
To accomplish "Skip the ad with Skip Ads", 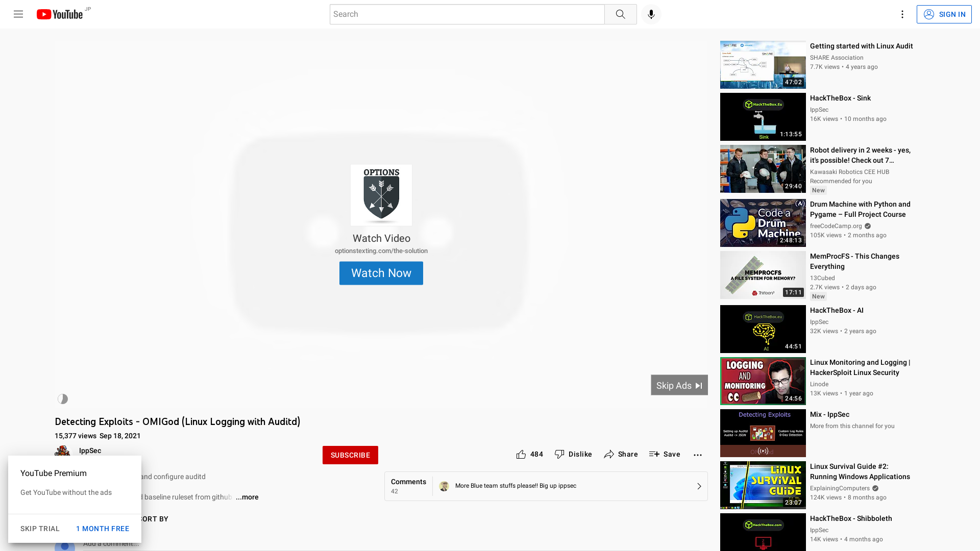I will 679,385.
